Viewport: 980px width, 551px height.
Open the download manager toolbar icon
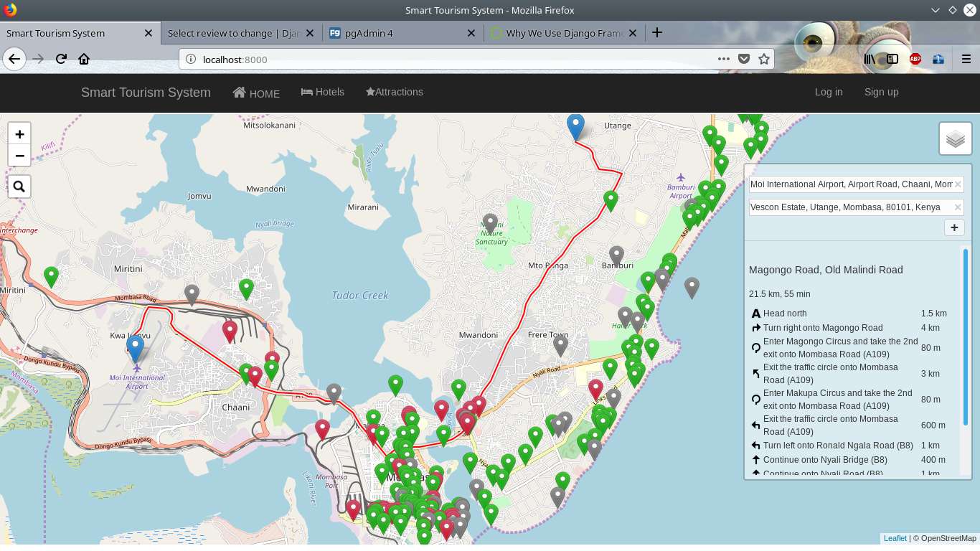coord(938,59)
